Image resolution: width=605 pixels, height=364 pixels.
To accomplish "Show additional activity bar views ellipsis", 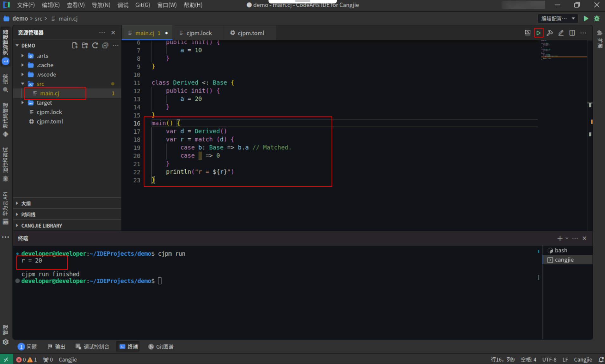I will coord(5,237).
